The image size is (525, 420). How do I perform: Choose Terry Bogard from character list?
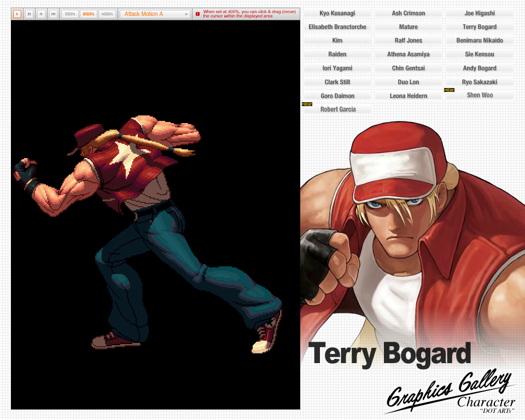point(480,27)
